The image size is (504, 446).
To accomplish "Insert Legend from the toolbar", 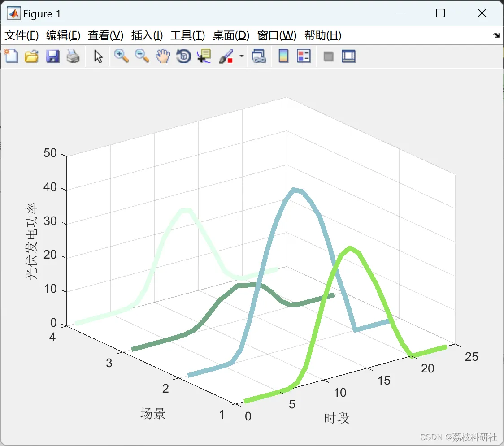I will click(304, 56).
